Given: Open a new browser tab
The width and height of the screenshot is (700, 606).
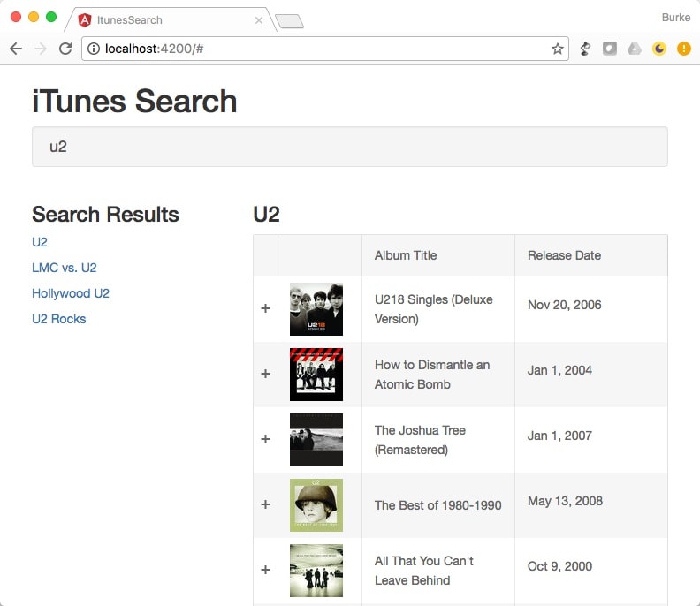Looking at the screenshot, I should point(289,21).
